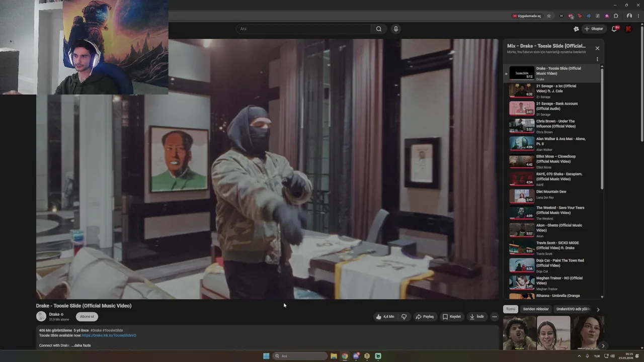
Task: Click the #ToosieSlide hashtag
Action: click(x=113, y=330)
